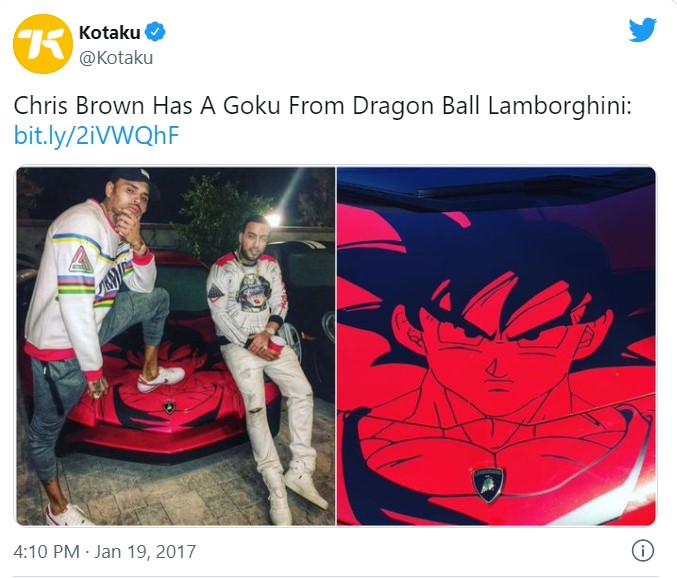
Task: Click the tweet text about Chris Brown
Action: coord(322,106)
